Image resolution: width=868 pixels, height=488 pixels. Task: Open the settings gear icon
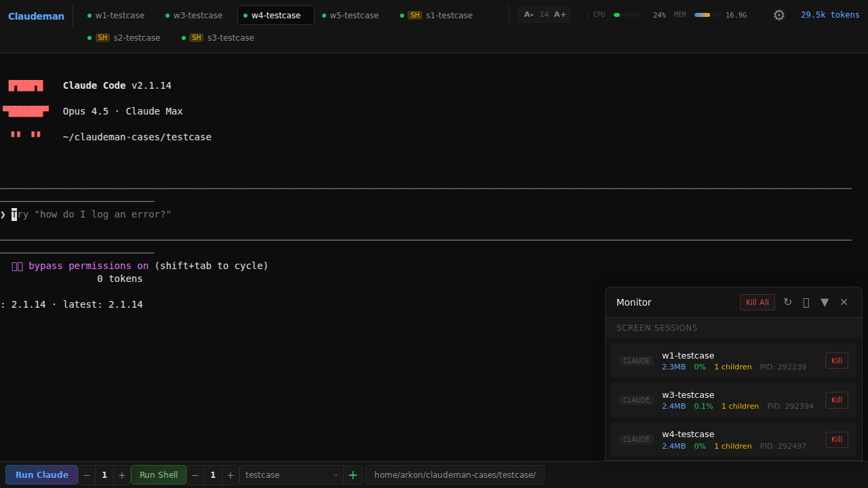(x=779, y=15)
